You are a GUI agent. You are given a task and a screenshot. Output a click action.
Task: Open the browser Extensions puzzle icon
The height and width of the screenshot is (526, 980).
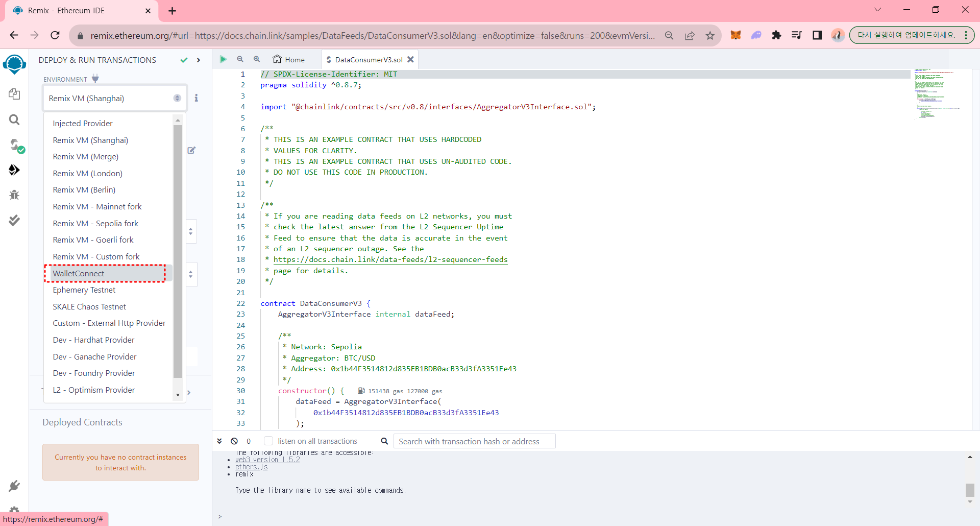click(776, 35)
